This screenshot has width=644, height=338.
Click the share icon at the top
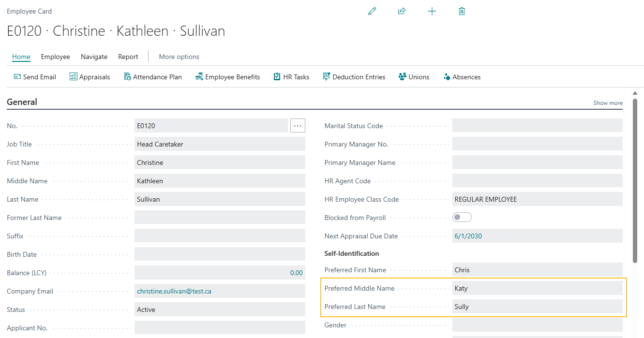402,11
